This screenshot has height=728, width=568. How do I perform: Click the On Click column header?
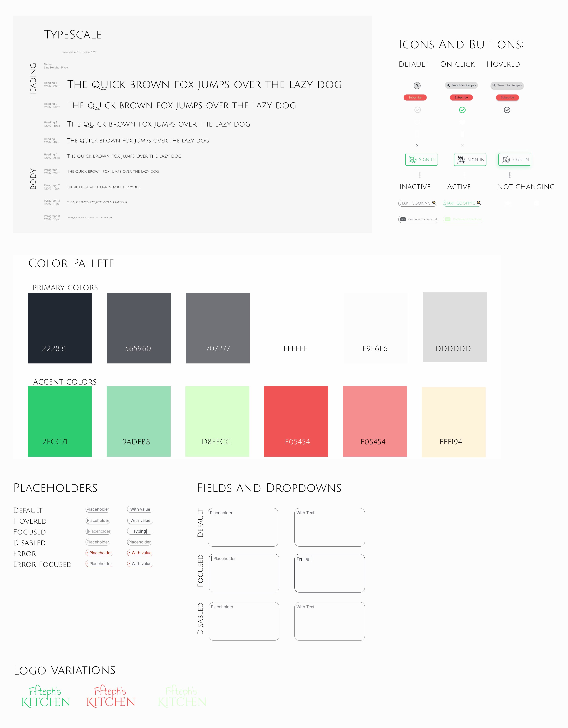(457, 64)
